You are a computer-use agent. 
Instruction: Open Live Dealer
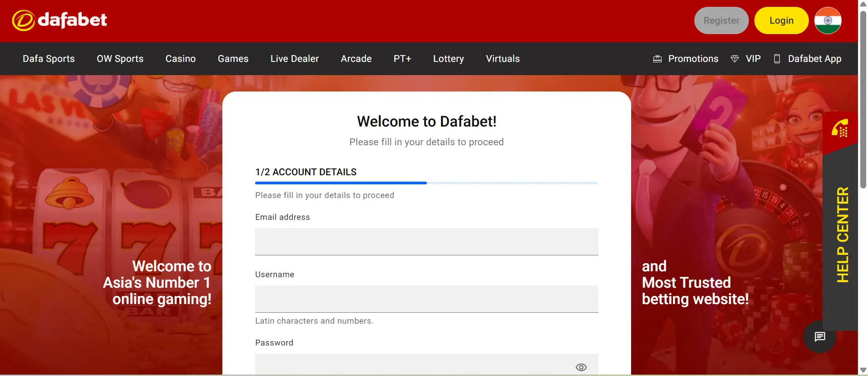coord(295,59)
